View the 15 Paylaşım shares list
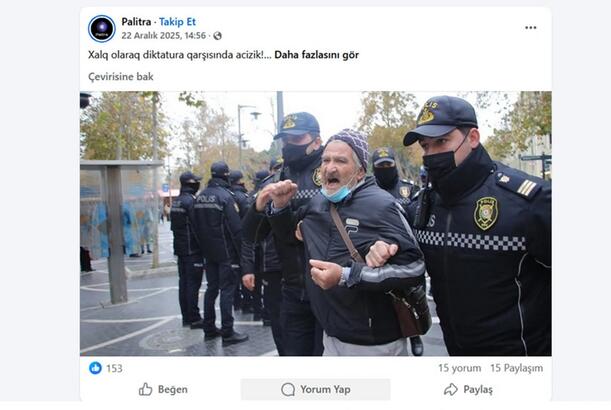 tap(516, 368)
